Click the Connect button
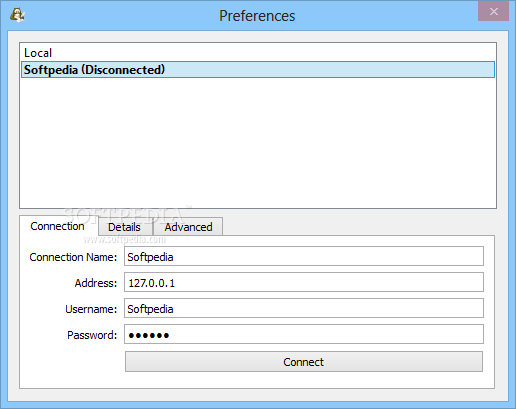The width and height of the screenshot is (516, 409). click(304, 362)
